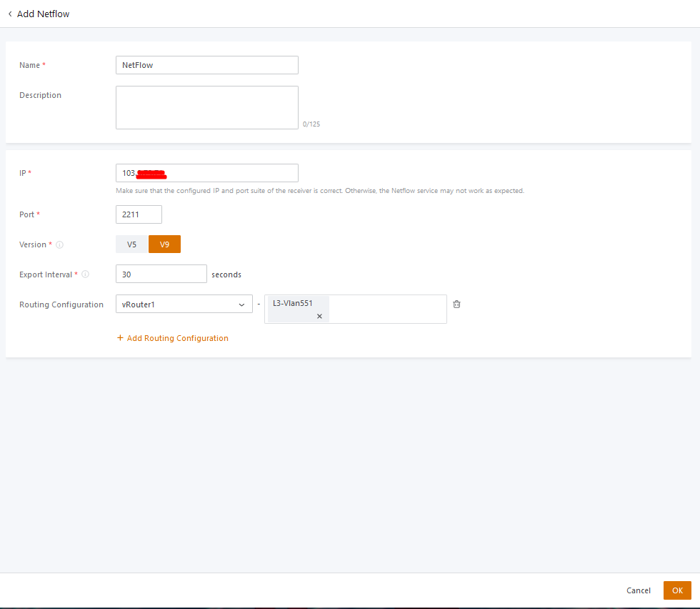Select NetFlow version V5
The width and height of the screenshot is (700, 609).
coord(131,244)
